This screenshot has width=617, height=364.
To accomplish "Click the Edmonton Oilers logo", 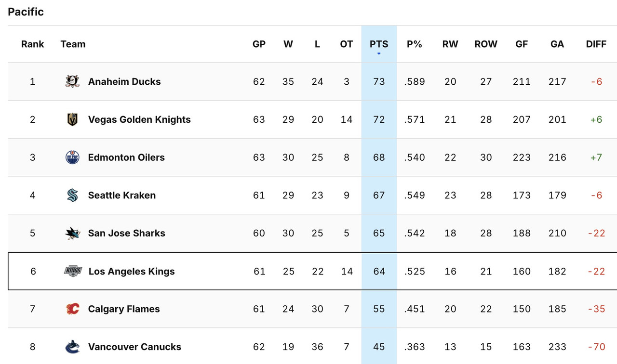I will (71, 157).
